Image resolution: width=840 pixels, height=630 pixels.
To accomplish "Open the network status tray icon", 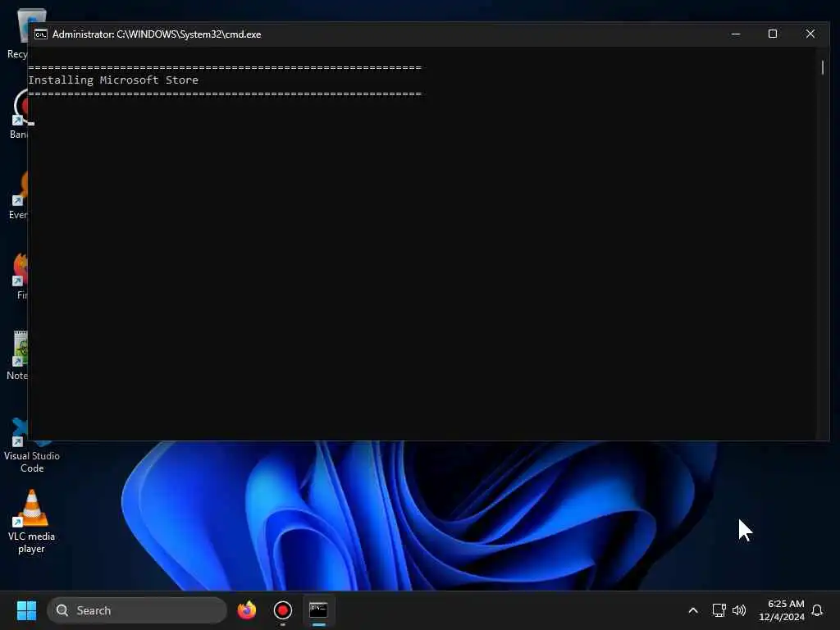I will (x=719, y=610).
